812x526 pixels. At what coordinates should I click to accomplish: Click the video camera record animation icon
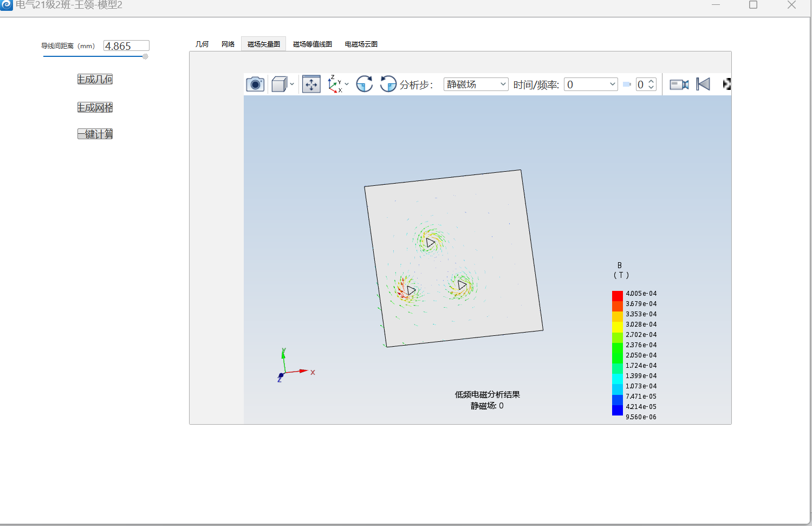pos(679,84)
